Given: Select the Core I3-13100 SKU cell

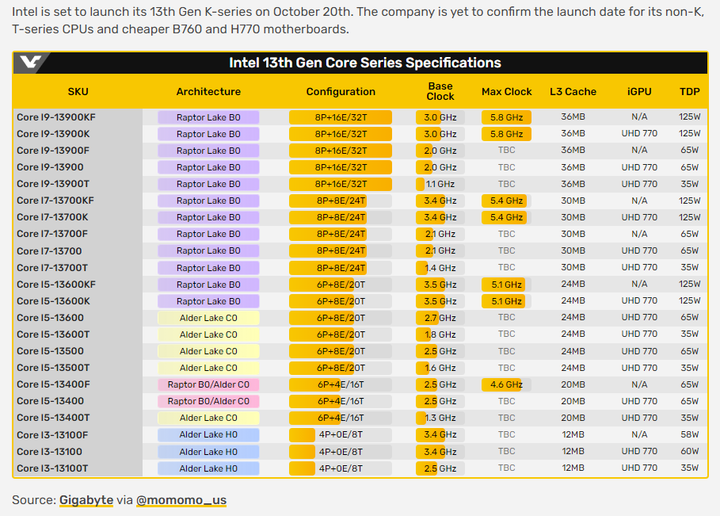Looking at the screenshot, I should point(78,451).
